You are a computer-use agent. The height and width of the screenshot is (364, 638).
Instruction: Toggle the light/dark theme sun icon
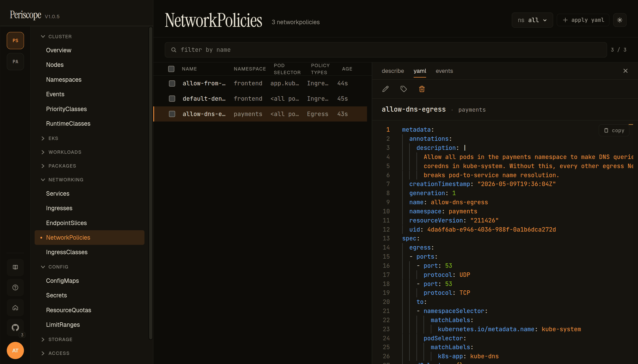click(x=620, y=20)
